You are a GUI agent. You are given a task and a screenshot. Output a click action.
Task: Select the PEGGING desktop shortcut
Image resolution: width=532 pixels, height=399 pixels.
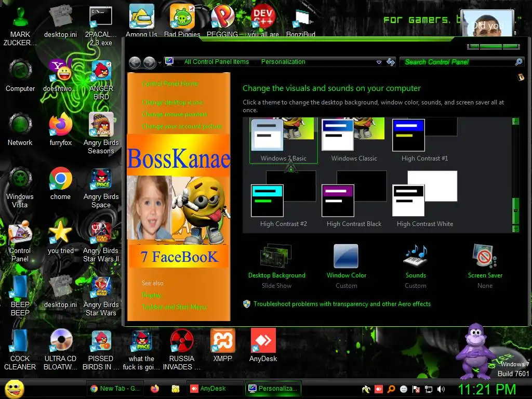click(222, 21)
